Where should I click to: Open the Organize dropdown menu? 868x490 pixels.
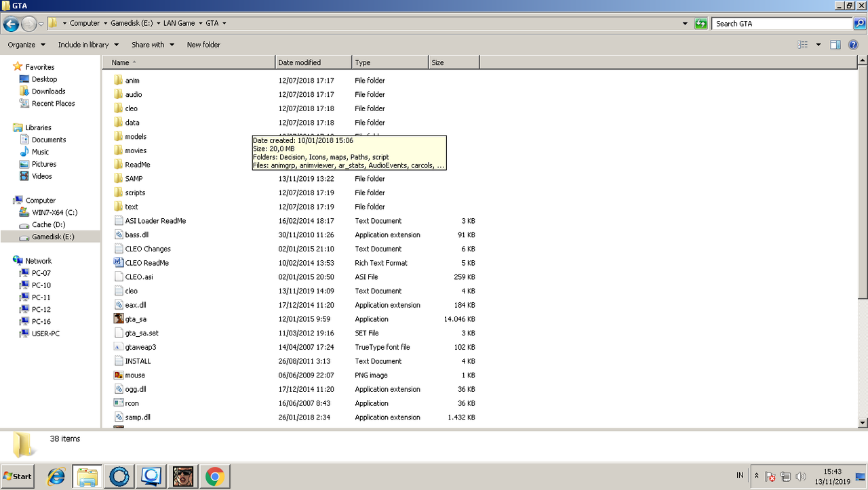(26, 45)
